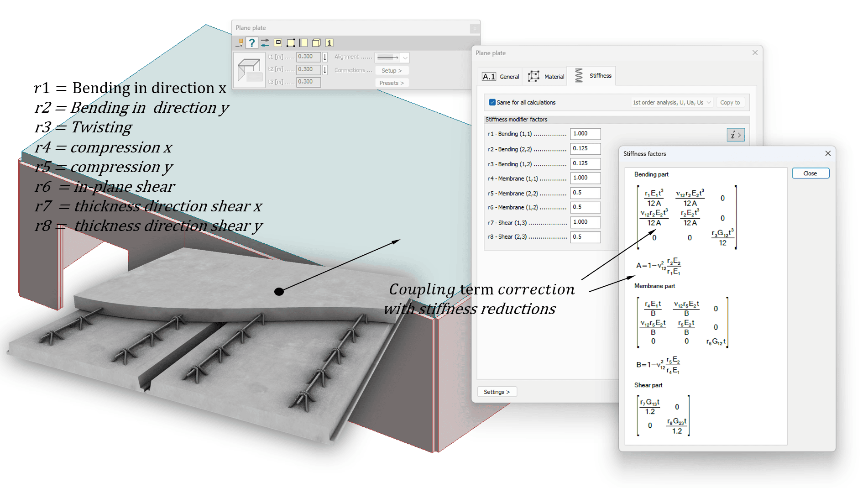This screenshot has height=488, width=868.
Task: Open the '1st order analysis' dropdown
Action: click(671, 103)
